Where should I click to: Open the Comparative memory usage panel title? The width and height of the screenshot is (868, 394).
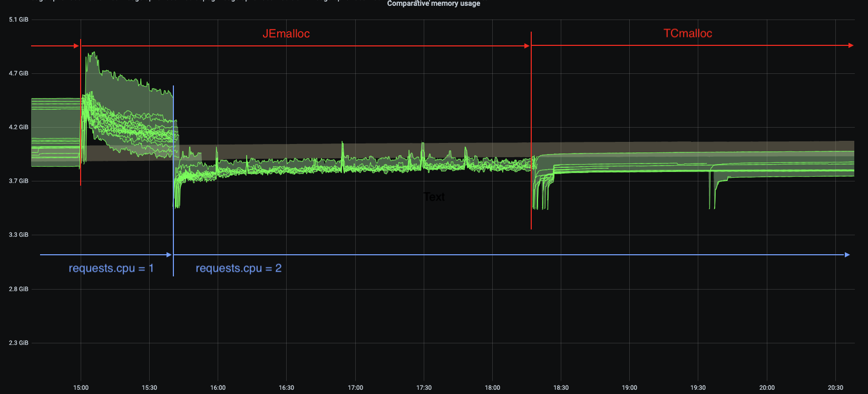pyautogui.click(x=433, y=4)
